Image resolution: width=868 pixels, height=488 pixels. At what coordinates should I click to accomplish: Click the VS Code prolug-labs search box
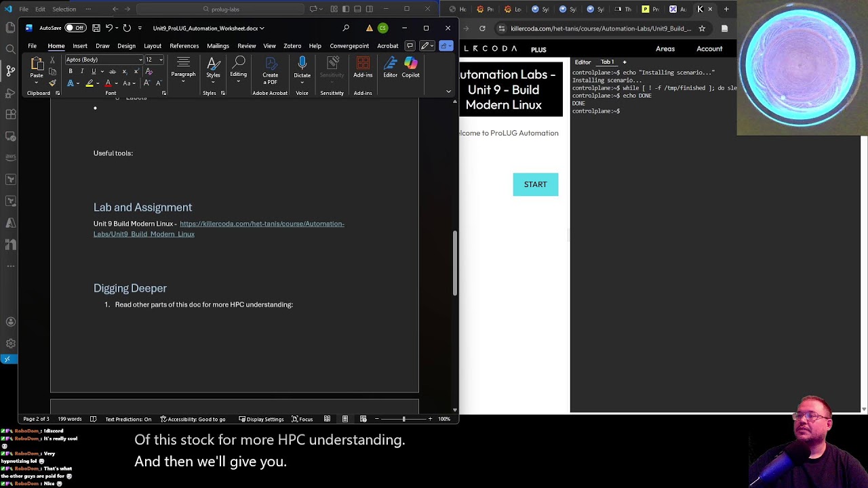[x=221, y=9]
